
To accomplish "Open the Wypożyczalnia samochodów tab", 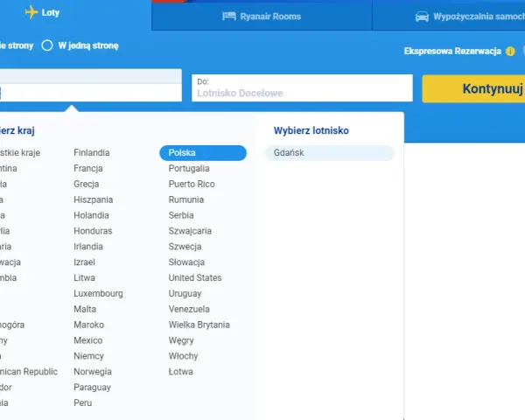I will [x=449, y=17].
